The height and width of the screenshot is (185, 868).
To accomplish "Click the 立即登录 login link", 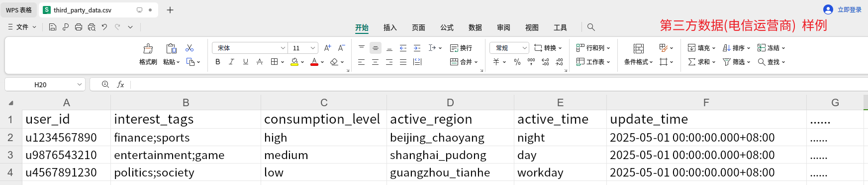I will 850,9.
